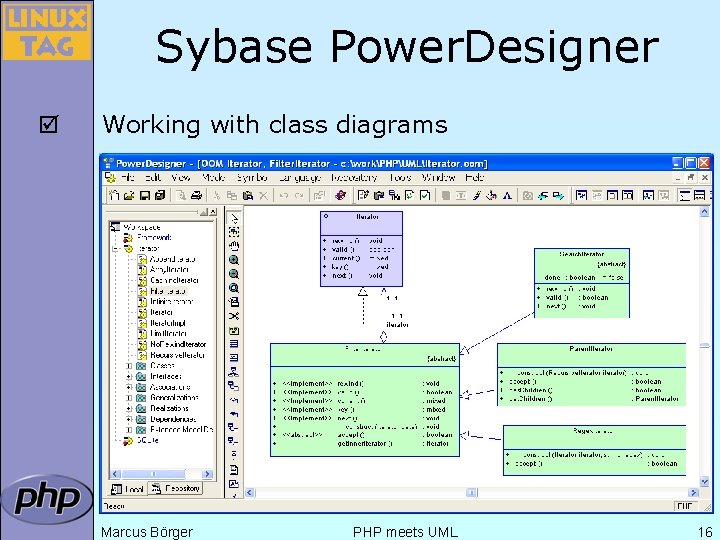This screenshot has width=720, height=540.
Task: Click the Save floppy disk icon
Action: coord(144,196)
